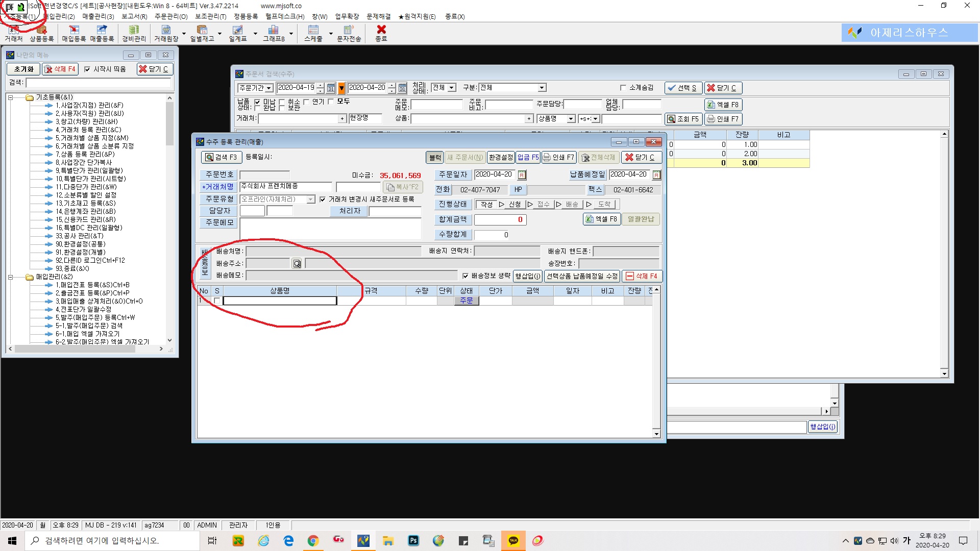Open the dropdown arrow next to 거래원장
The image size is (980, 551).
tap(184, 34)
